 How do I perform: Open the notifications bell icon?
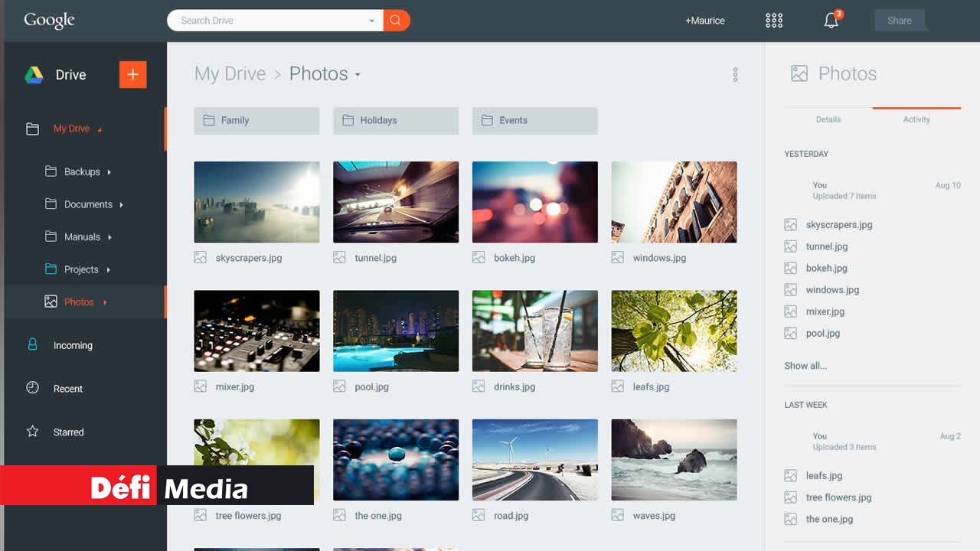831,21
